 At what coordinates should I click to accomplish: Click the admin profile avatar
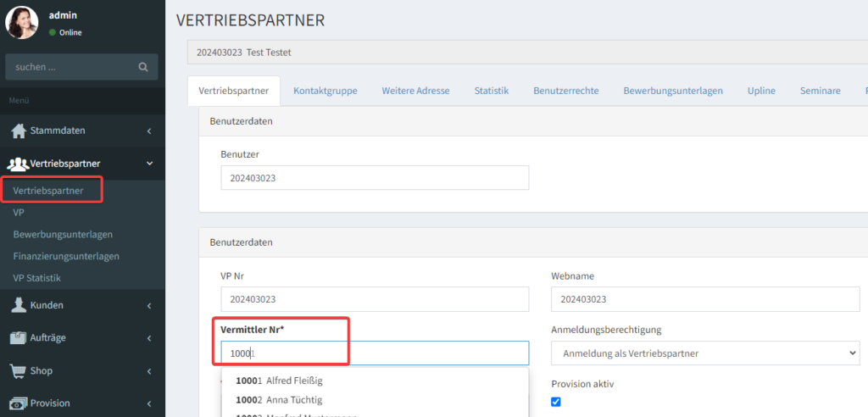tap(21, 23)
